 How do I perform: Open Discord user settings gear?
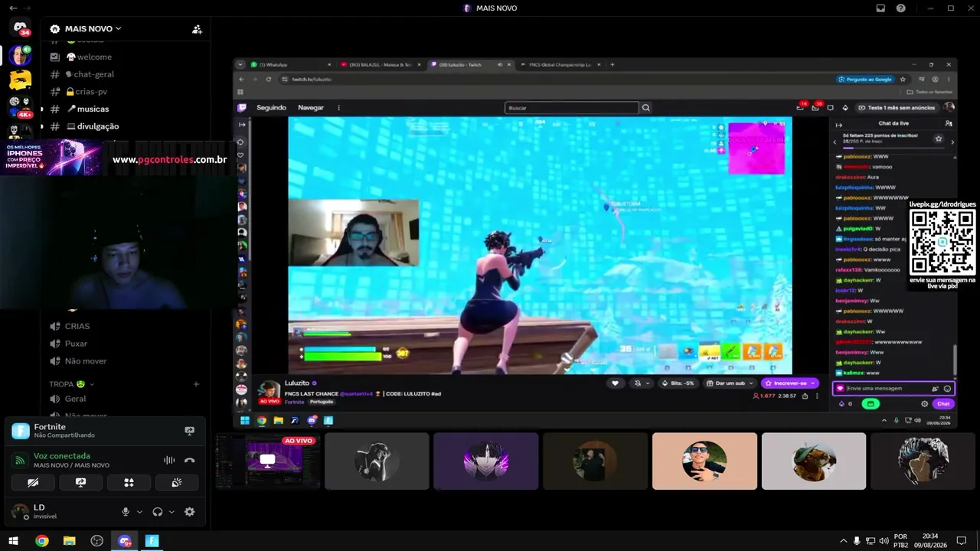tap(190, 512)
